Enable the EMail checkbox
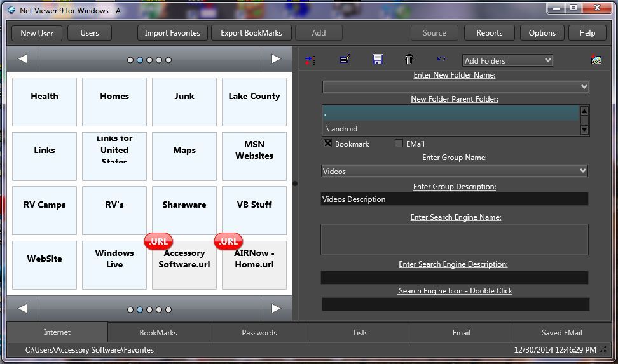This screenshot has width=618, height=364. [x=399, y=144]
